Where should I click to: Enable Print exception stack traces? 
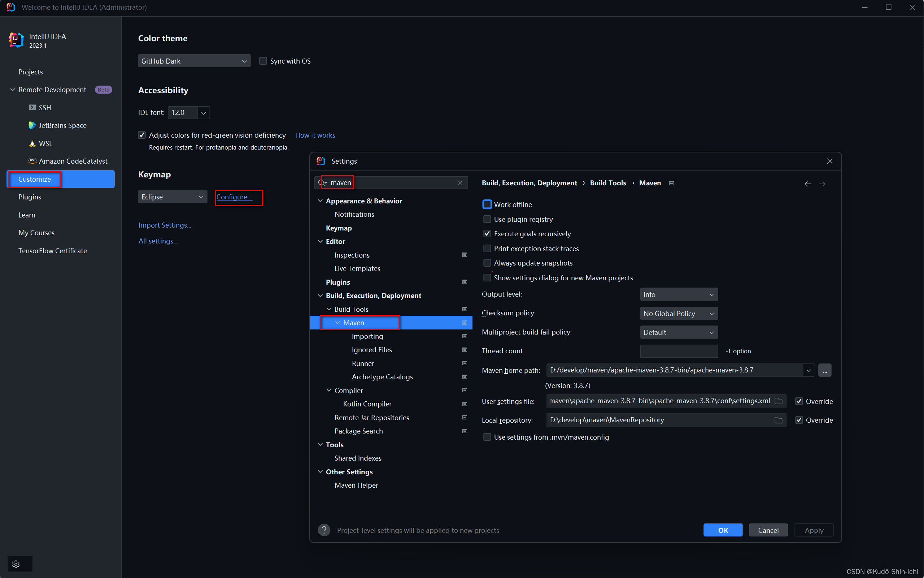[x=487, y=249]
